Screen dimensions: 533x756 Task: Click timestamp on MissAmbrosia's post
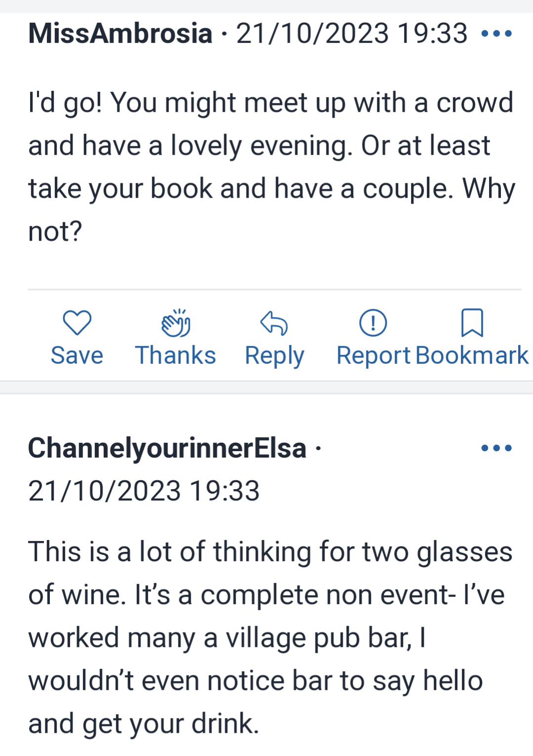tap(352, 34)
